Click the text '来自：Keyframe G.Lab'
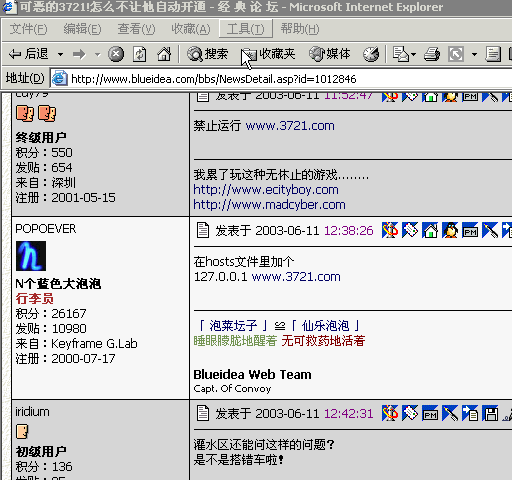Viewport: 512px width, 480px height. point(76,344)
